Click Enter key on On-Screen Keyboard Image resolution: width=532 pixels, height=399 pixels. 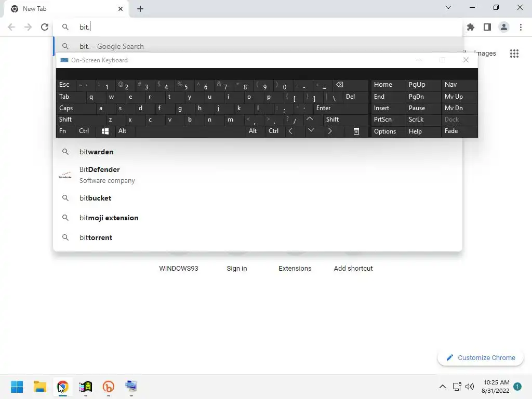point(340,108)
